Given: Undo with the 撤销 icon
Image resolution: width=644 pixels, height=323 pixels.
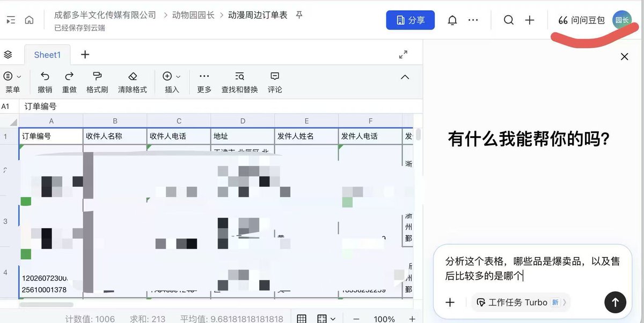Looking at the screenshot, I should point(45,82).
